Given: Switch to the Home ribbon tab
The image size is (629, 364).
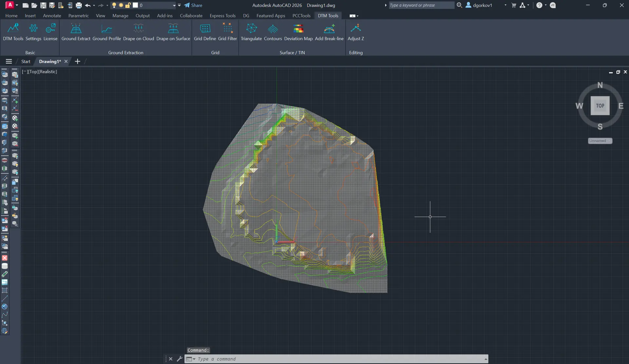Looking at the screenshot, I should pos(11,16).
